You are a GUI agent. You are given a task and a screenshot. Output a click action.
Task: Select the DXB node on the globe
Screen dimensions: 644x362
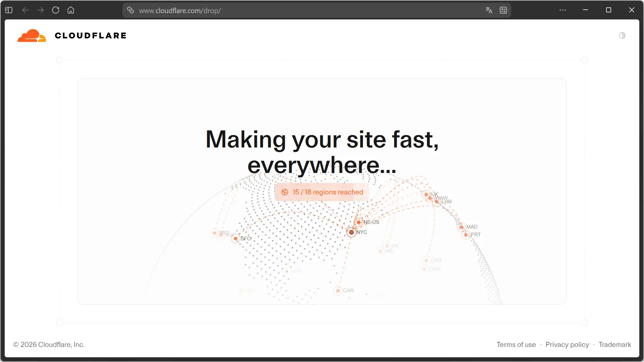click(426, 260)
